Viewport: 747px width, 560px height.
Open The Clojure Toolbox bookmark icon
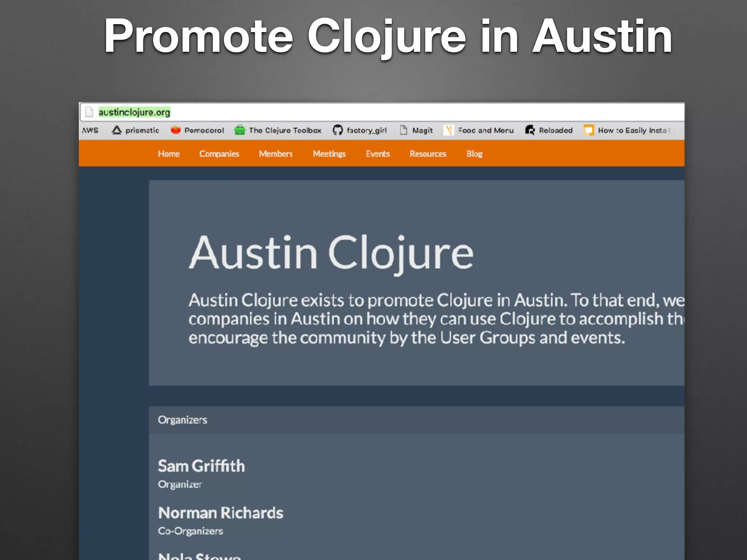pos(240,130)
